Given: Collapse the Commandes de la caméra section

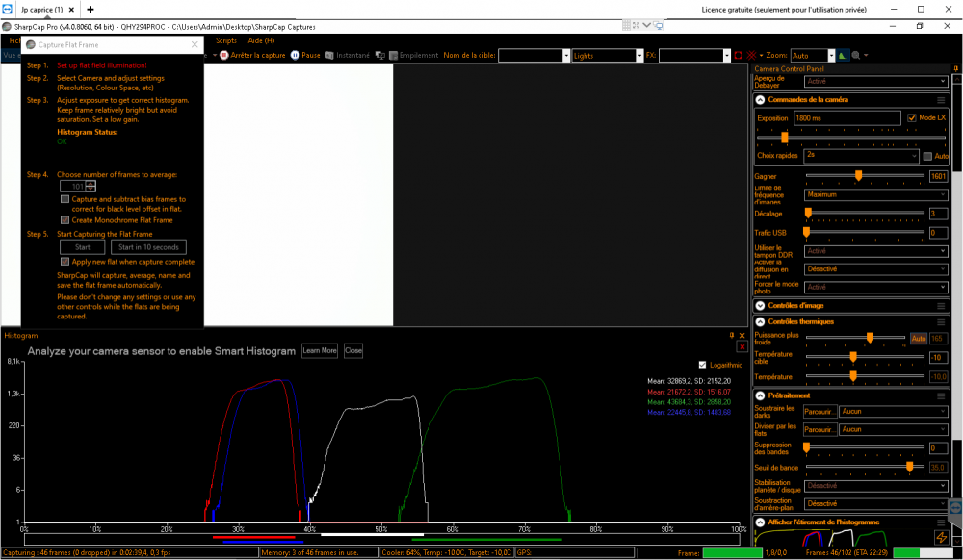Looking at the screenshot, I should (760, 99).
